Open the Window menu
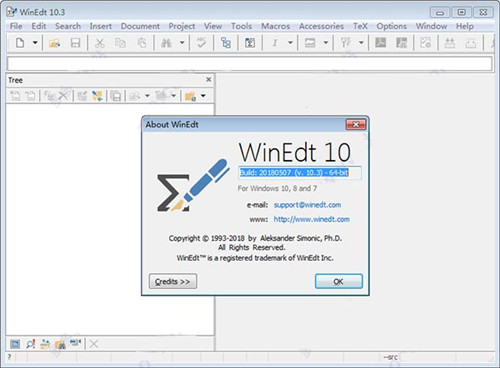Viewport: 500px width, 368px height. 431,26
